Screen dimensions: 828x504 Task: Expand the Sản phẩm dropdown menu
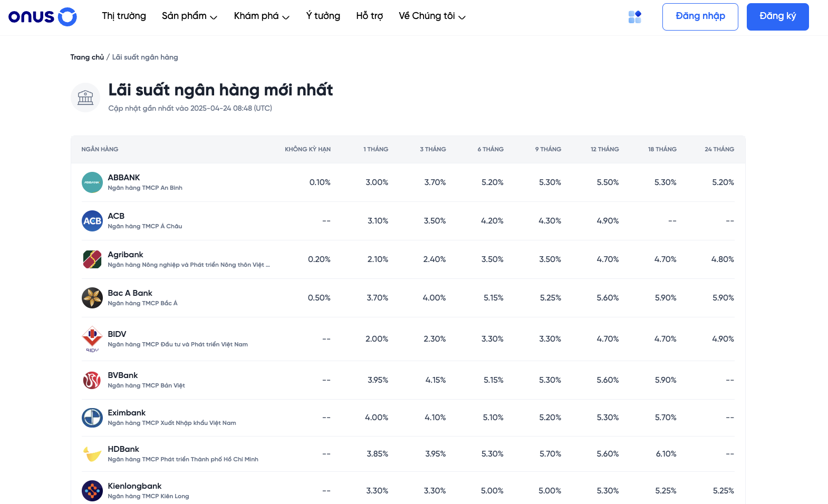189,16
